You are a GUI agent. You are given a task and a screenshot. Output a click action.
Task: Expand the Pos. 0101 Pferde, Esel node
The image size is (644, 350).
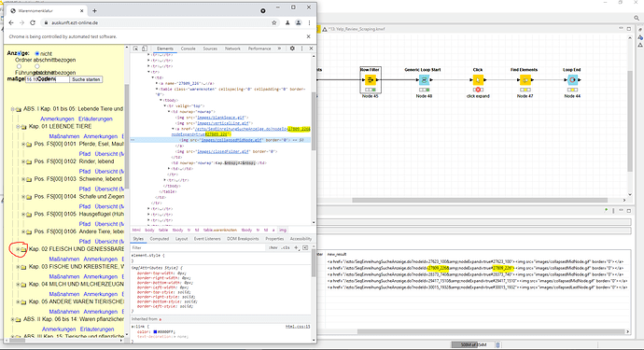tap(23, 144)
